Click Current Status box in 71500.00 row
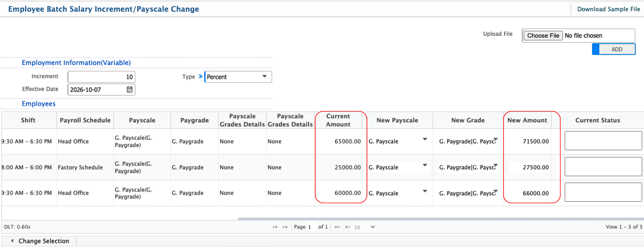The image size is (644, 247). pyautogui.click(x=603, y=141)
